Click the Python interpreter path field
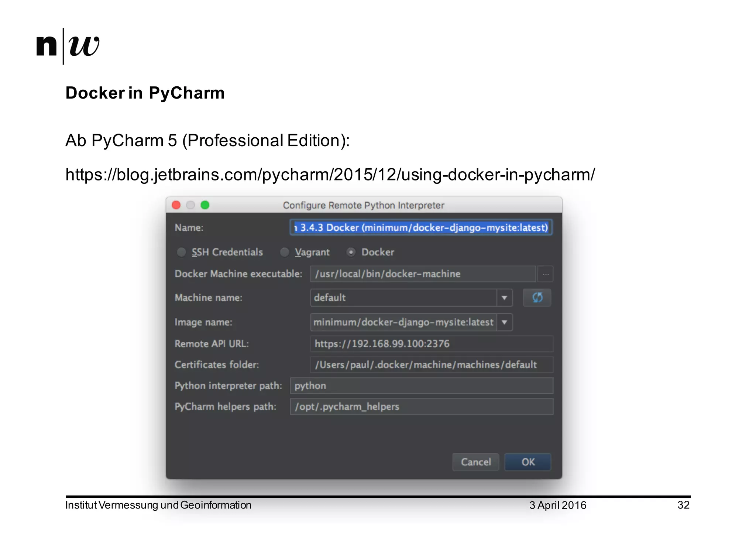This screenshot has width=756, height=534. click(x=422, y=386)
